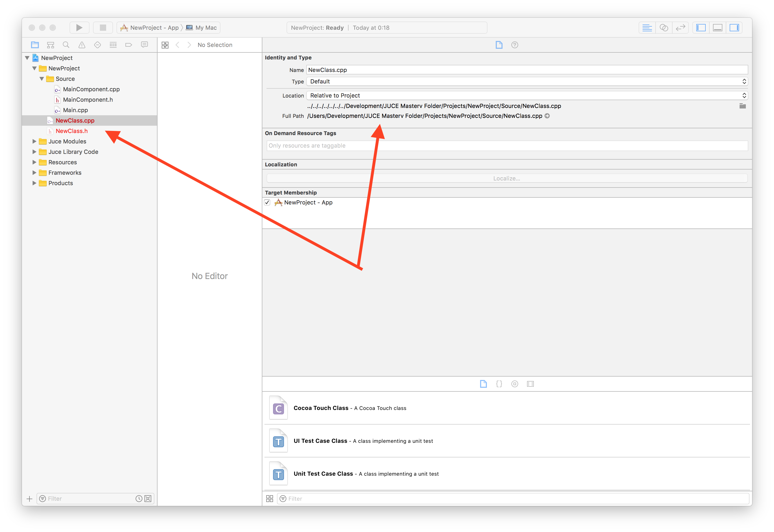
Task: Click the Name field containing NewClass.cpp
Action: (x=527, y=70)
